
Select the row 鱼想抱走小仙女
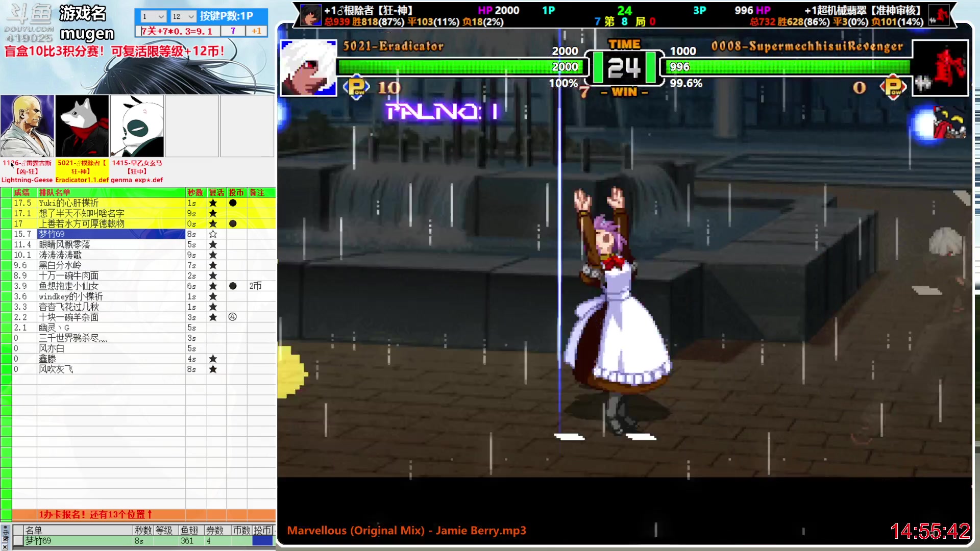point(138,286)
